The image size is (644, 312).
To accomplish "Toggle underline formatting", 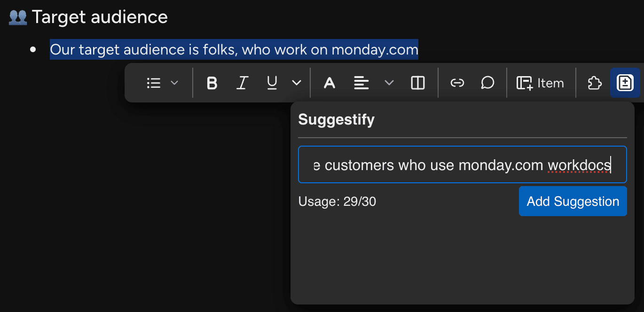I will pyautogui.click(x=272, y=83).
